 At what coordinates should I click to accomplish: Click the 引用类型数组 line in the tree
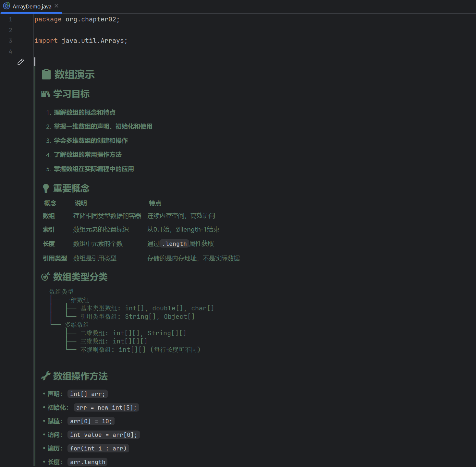[x=137, y=317]
